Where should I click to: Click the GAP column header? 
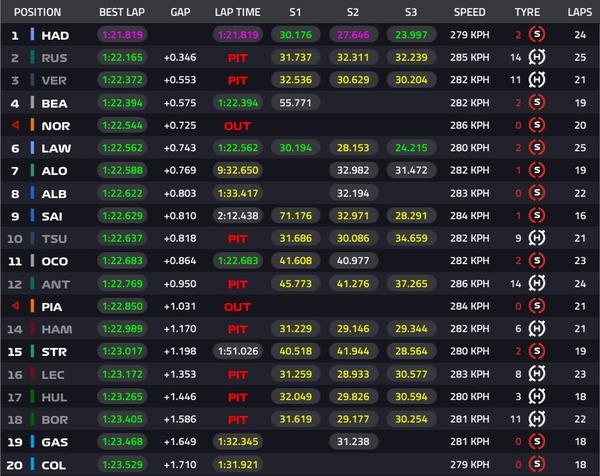(x=180, y=12)
